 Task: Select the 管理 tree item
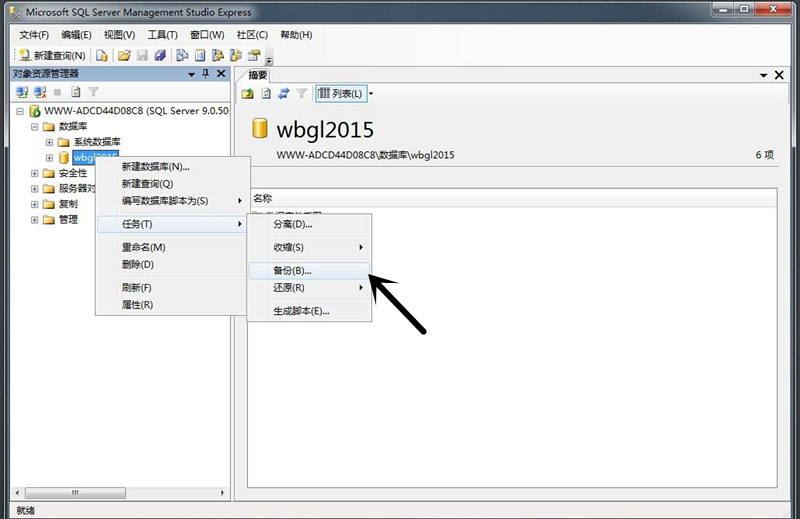pyautogui.click(x=68, y=220)
